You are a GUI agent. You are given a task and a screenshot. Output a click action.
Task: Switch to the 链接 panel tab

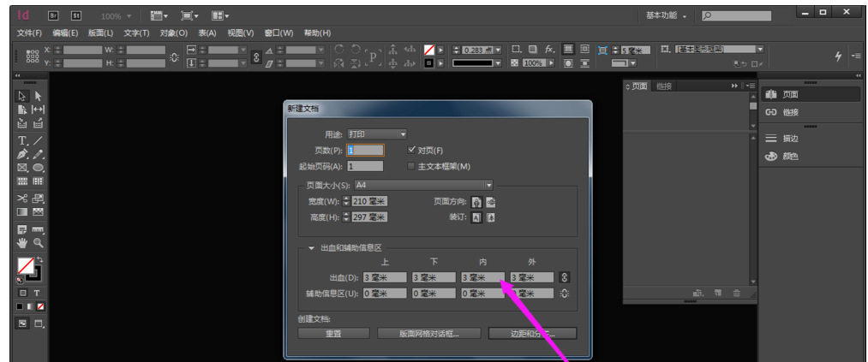664,86
